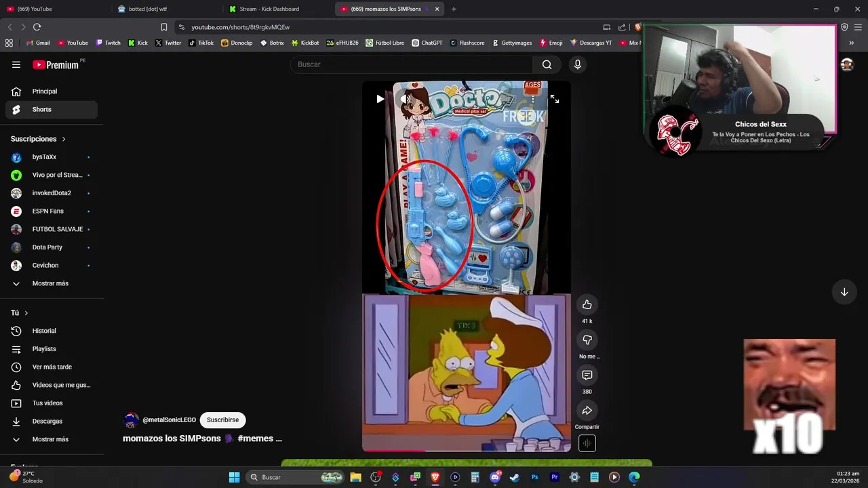Screen dimensions: 868x488
Task: Open Discord from the taskbar
Action: coord(495,477)
